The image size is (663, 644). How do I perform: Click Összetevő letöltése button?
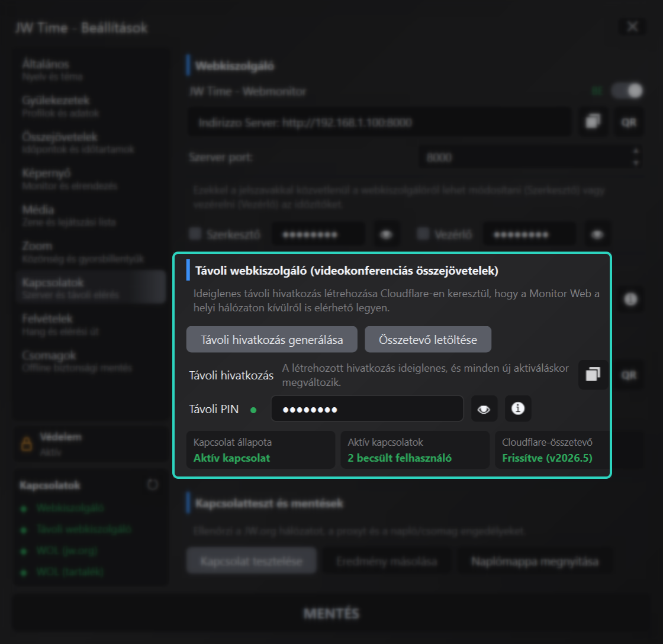pyautogui.click(x=428, y=340)
